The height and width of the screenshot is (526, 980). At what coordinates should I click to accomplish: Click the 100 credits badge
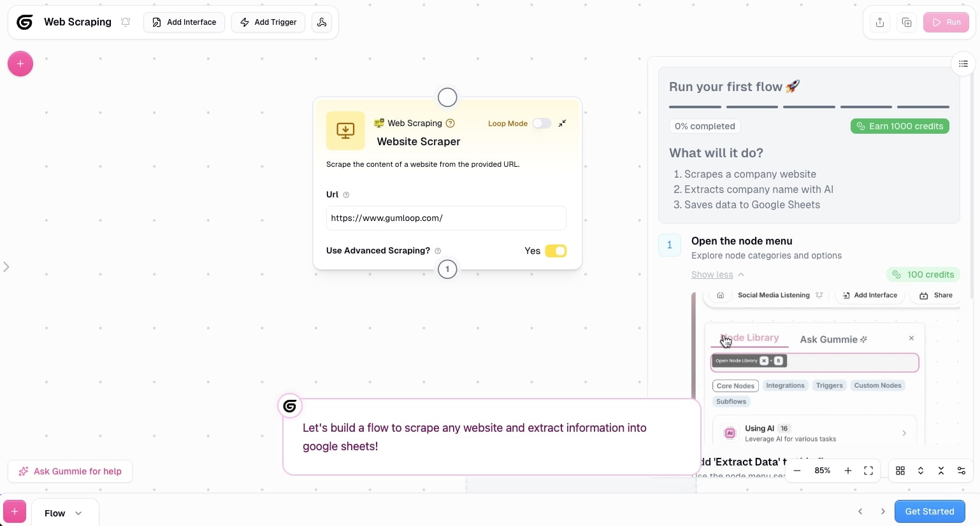(x=923, y=274)
